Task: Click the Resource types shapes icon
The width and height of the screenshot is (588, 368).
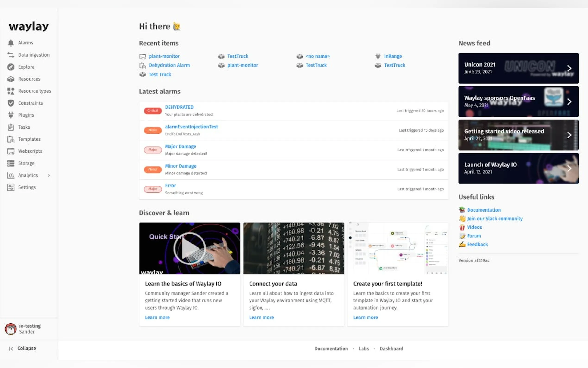Action: coord(11,91)
